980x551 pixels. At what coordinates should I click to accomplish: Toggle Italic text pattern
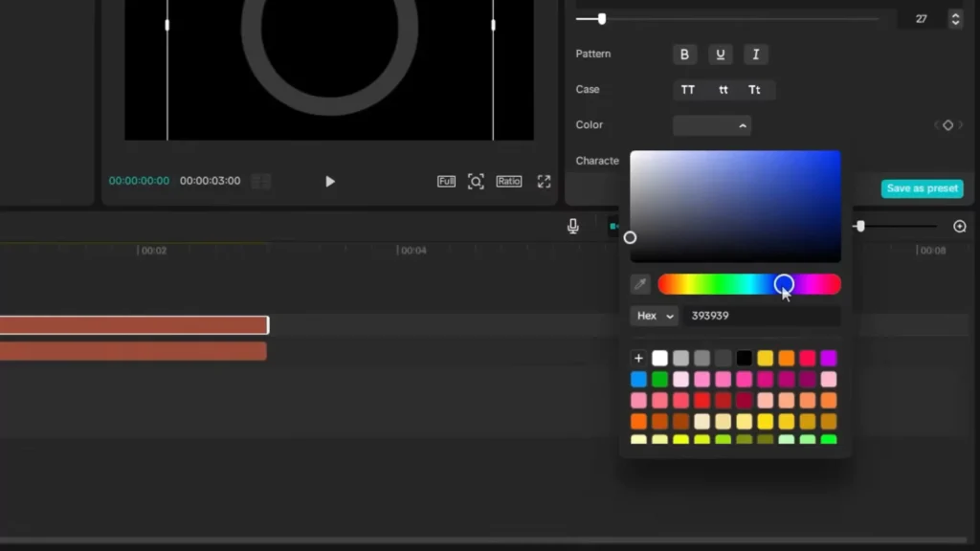click(756, 55)
